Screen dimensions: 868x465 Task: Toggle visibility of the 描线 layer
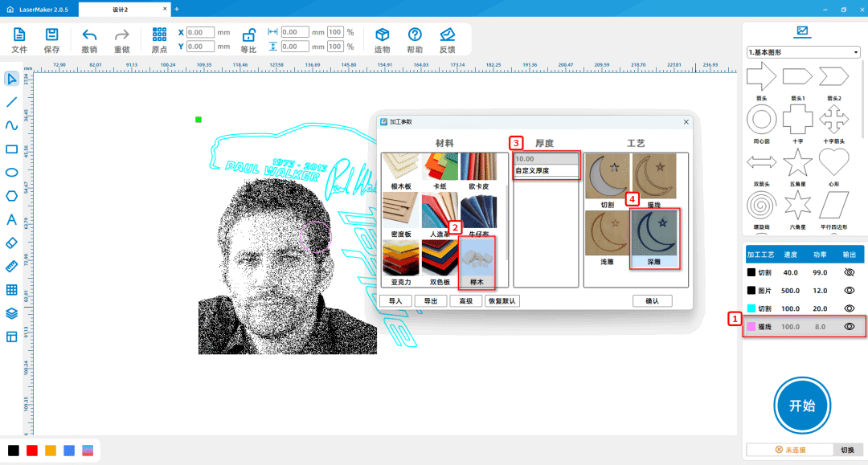848,327
